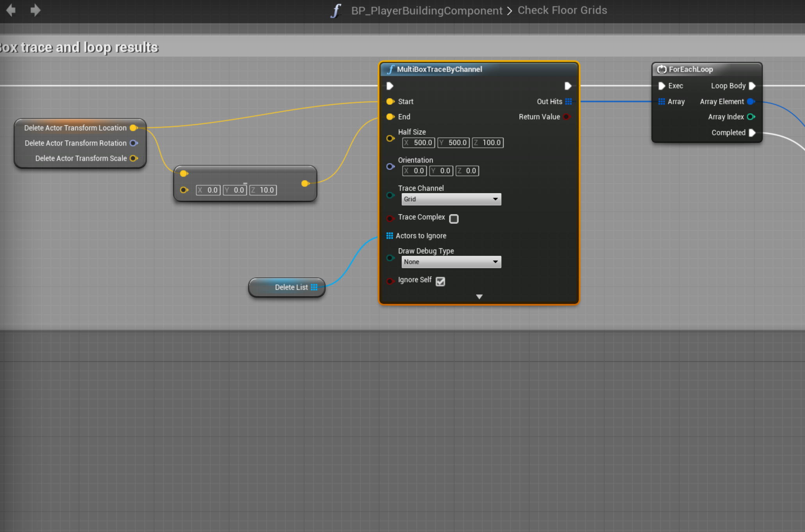This screenshot has width=805, height=532.
Task: Click the ForEachLoop Completed exec pin
Action: [x=752, y=133]
